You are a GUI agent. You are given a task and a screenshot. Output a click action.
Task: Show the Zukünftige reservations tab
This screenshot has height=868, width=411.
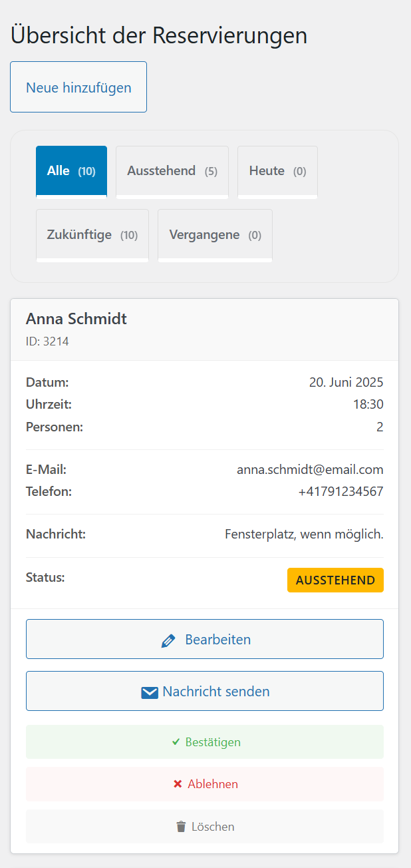tap(92, 235)
